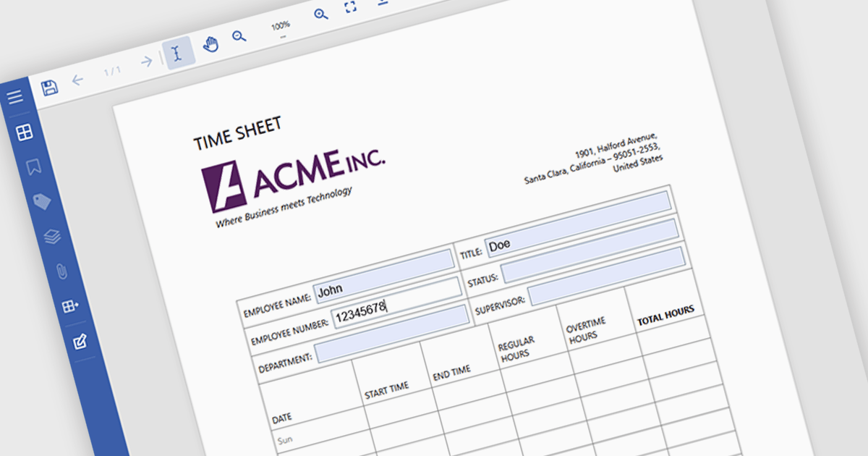Viewport: 868px width, 456px height.
Task: Open the form editing panel icon
Action: click(x=80, y=341)
